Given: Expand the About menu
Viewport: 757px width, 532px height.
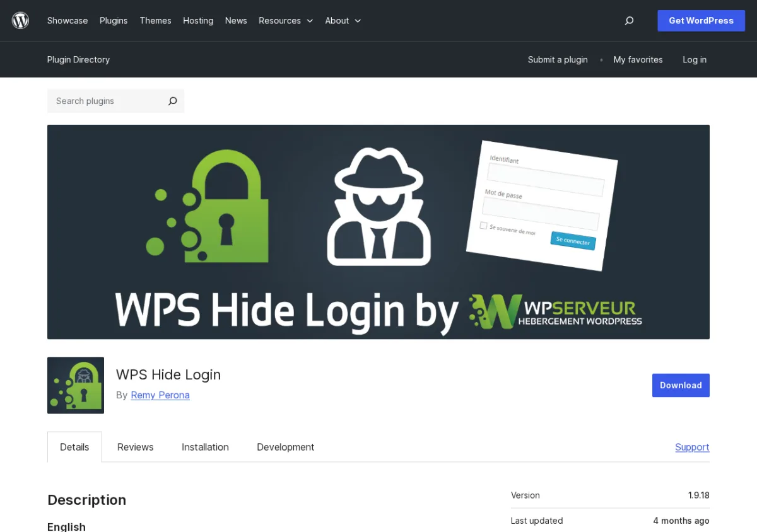Looking at the screenshot, I should (343, 21).
